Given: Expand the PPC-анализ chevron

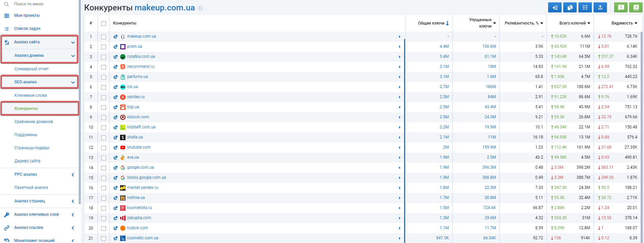Looking at the screenshot, I should 73,175.
